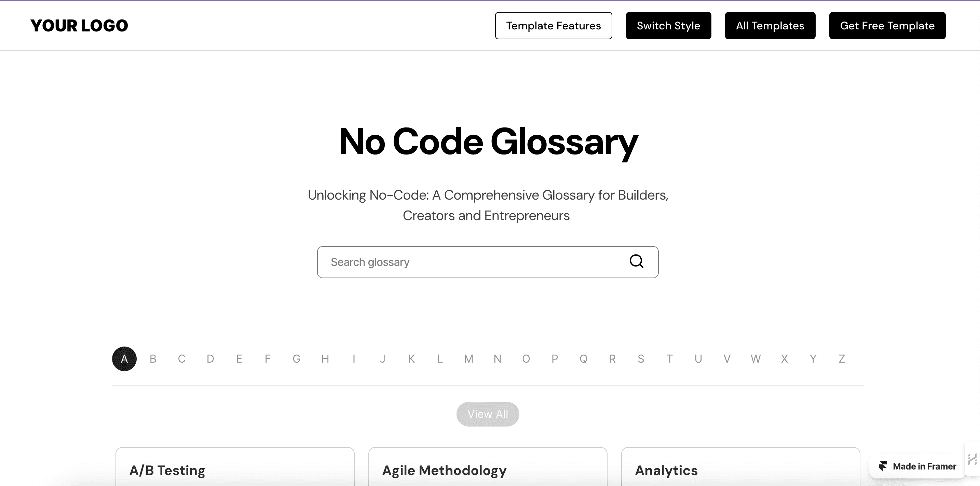This screenshot has height=486, width=980.
Task: Click the search icon in glossary bar
Action: coord(637,261)
